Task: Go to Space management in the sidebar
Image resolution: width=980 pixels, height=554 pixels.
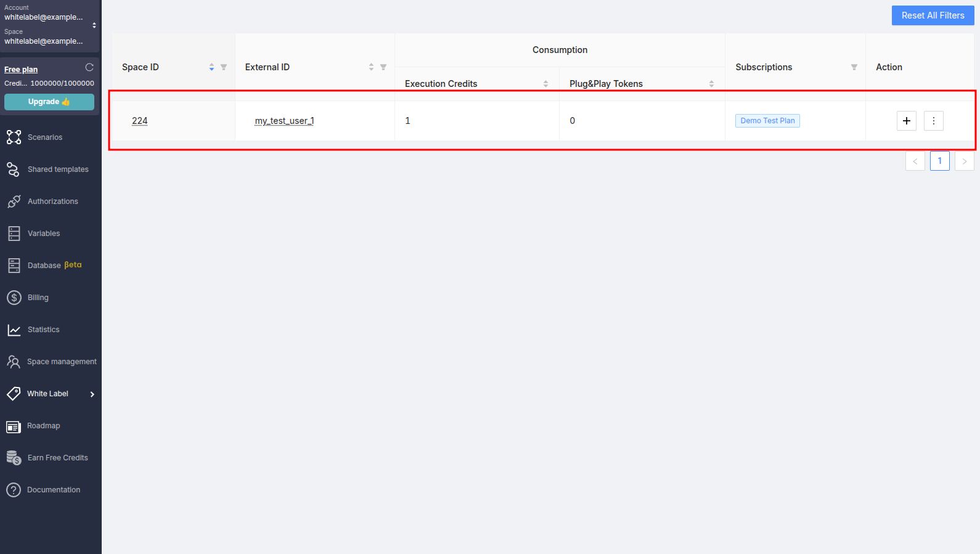Action: (62, 362)
